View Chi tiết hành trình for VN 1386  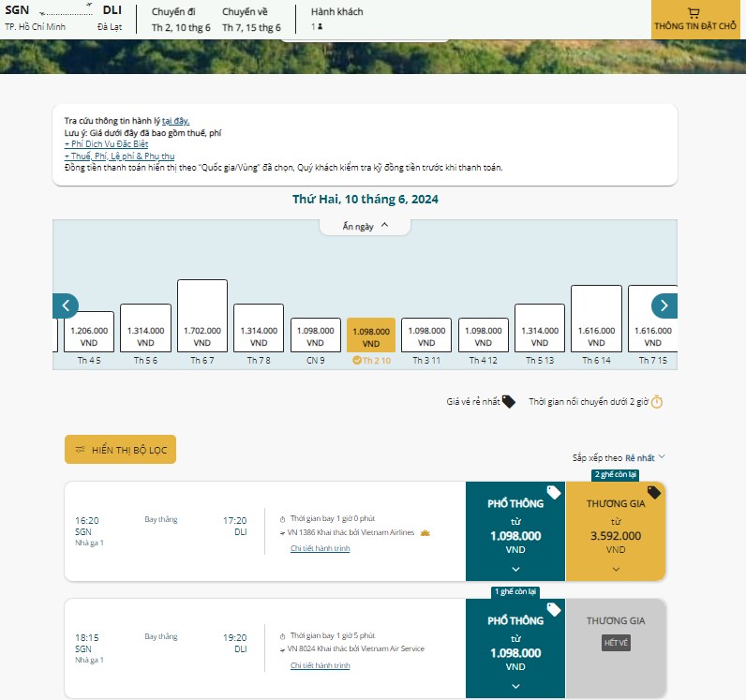click(320, 548)
